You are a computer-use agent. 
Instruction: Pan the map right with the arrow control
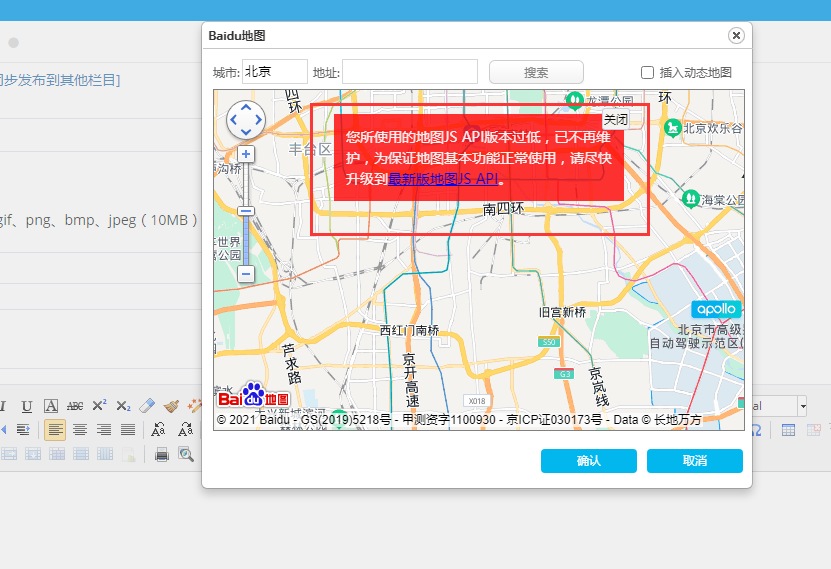pos(258,120)
